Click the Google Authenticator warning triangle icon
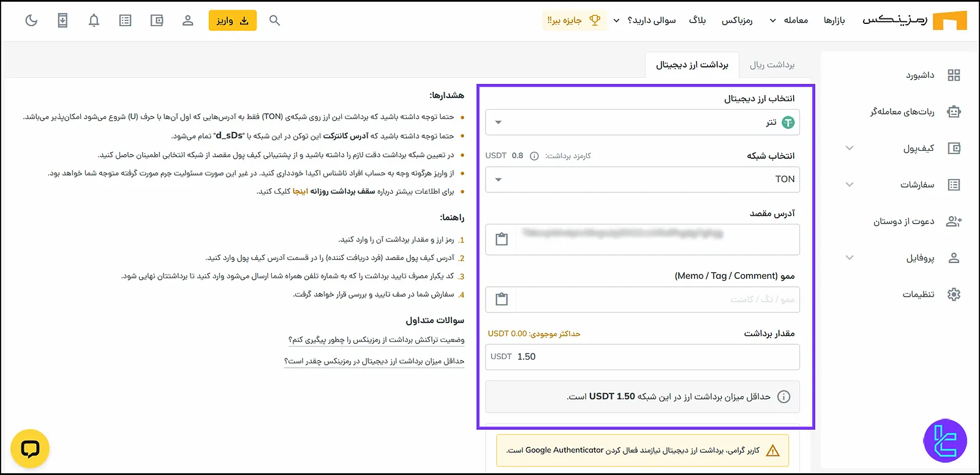Image resolution: width=980 pixels, height=475 pixels. [x=773, y=450]
